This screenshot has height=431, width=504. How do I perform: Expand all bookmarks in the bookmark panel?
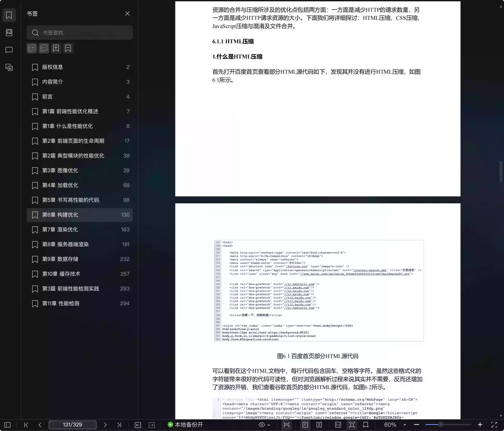(x=32, y=48)
